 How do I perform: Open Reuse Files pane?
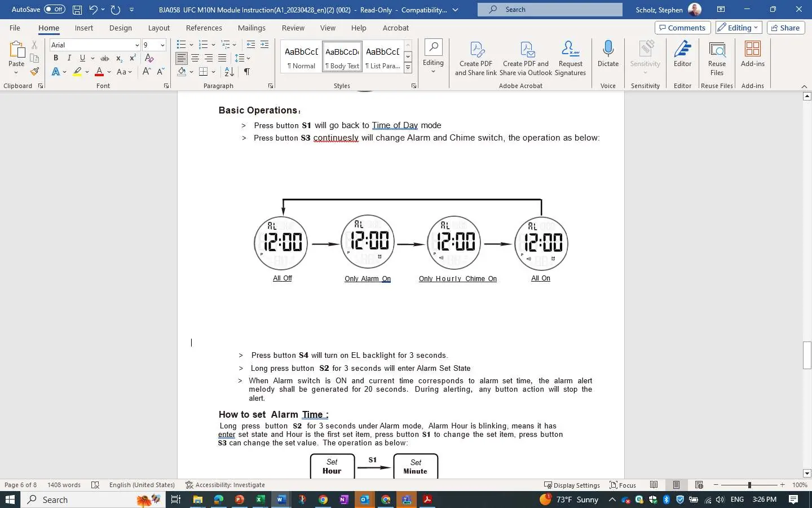click(x=717, y=58)
